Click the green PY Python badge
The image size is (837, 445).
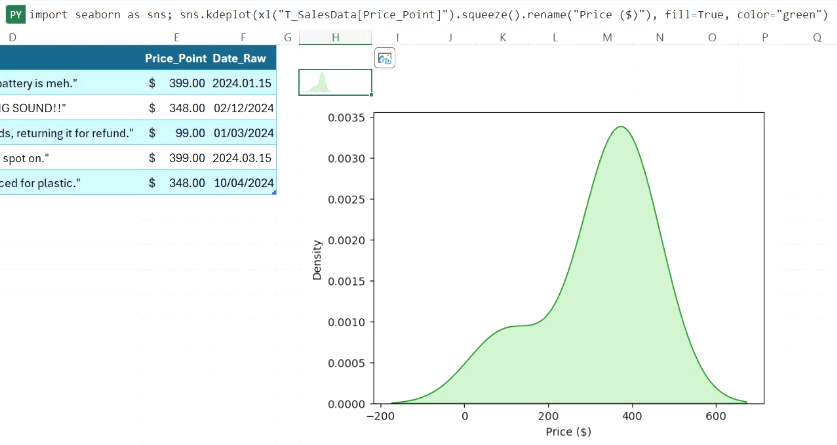point(16,14)
